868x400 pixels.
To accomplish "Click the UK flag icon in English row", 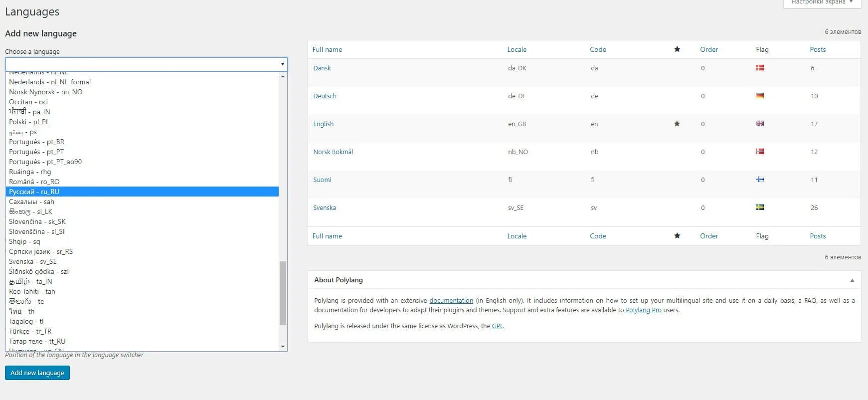I will [x=760, y=124].
